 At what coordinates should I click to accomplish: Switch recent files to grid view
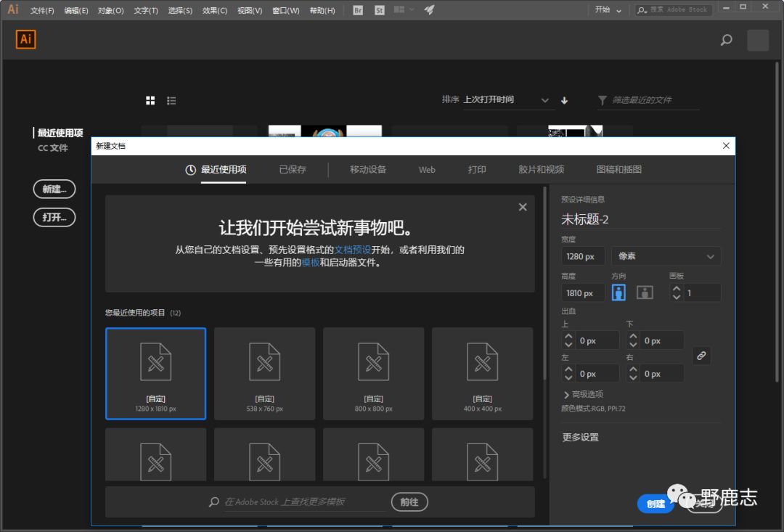[150, 100]
